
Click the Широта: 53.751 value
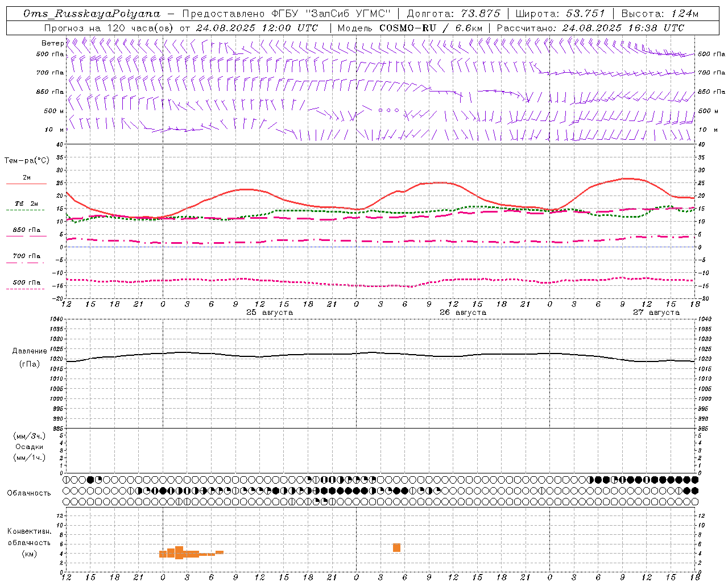pyautogui.click(x=560, y=14)
